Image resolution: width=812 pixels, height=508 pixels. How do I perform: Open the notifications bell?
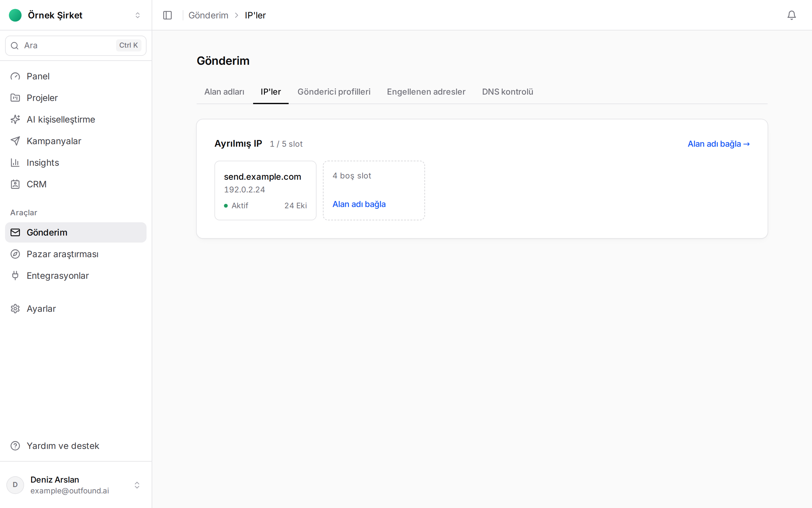pos(791,15)
